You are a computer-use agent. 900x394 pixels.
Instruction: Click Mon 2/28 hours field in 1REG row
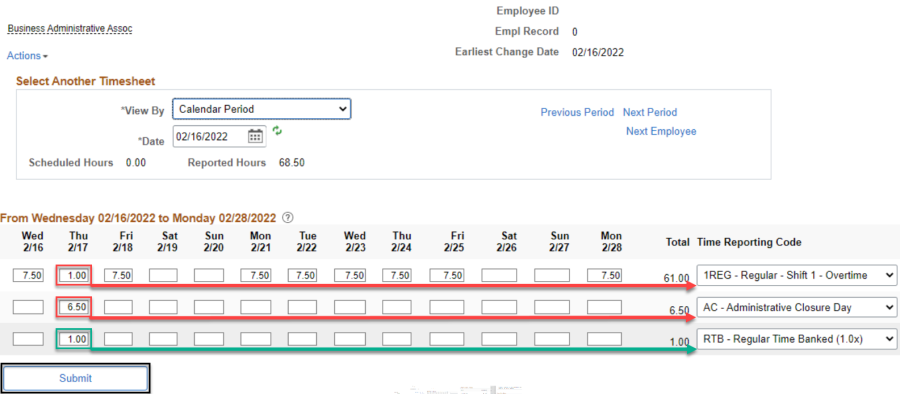(x=604, y=275)
